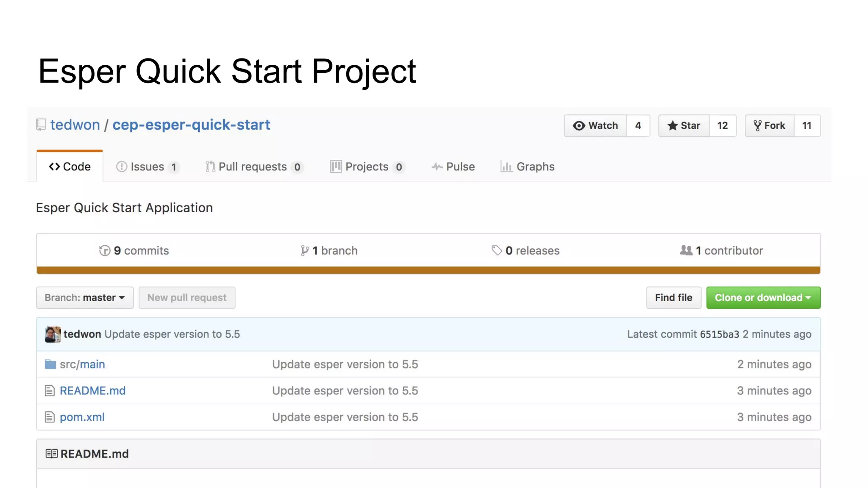This screenshot has height=488, width=868.
Task: Open the Pulse tab
Action: 453,167
